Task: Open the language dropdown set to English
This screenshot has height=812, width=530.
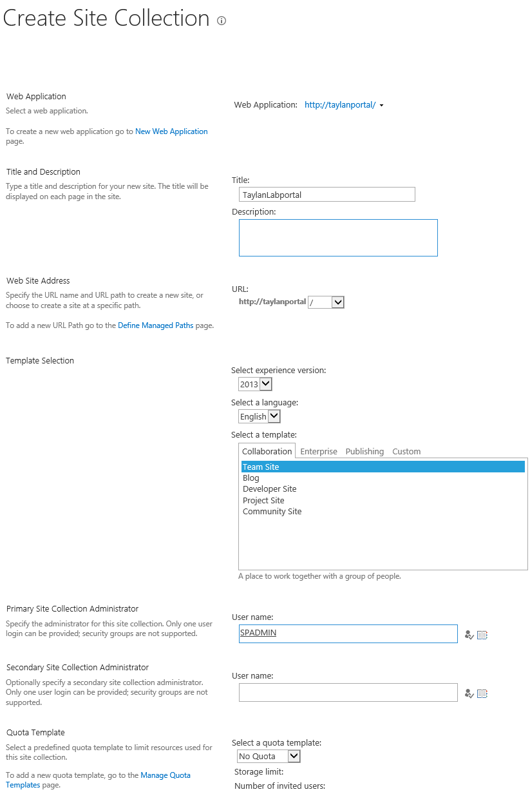Action: pos(259,416)
